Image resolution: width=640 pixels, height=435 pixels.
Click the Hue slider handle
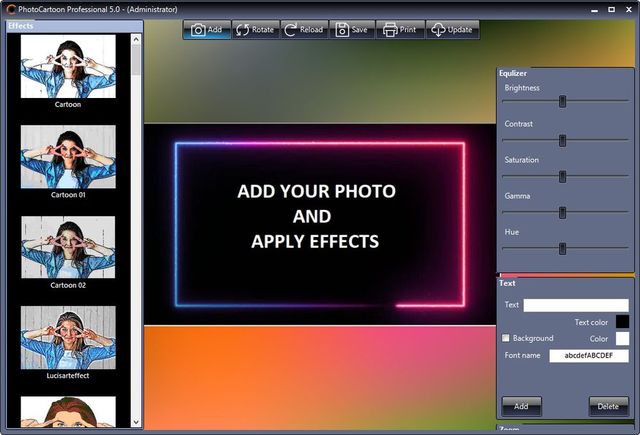[x=563, y=248]
